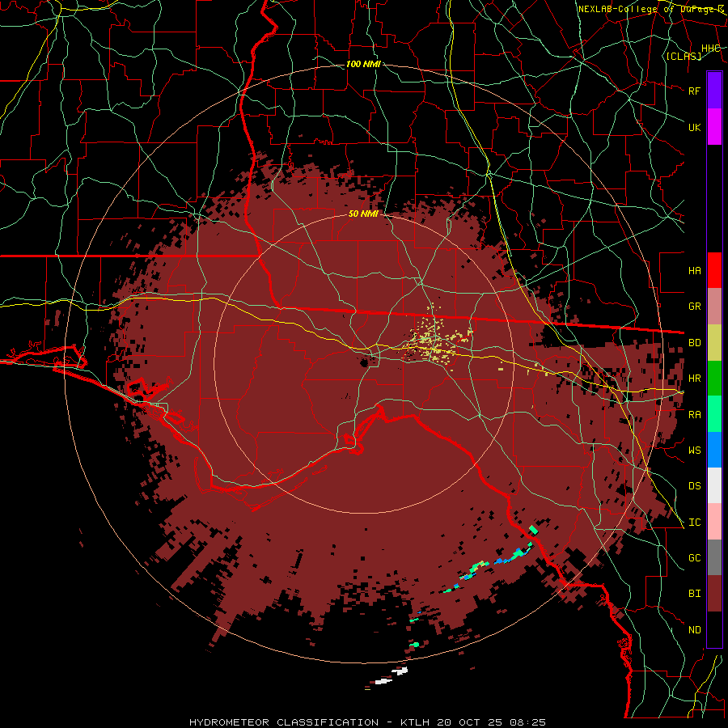Click the 'HA' legend label
Image resolution: width=728 pixels, height=728 pixels.
tap(695, 271)
